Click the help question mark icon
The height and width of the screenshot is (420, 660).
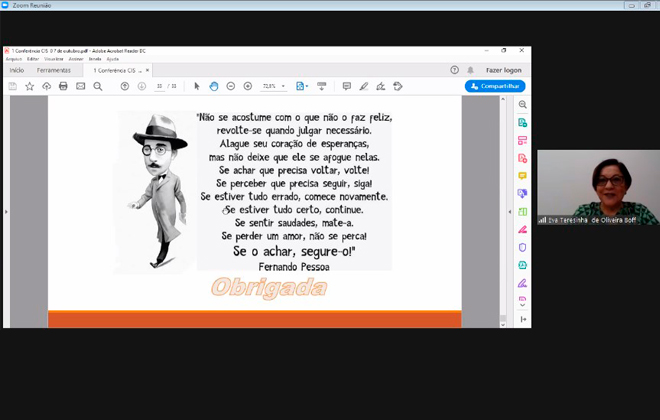tap(454, 70)
